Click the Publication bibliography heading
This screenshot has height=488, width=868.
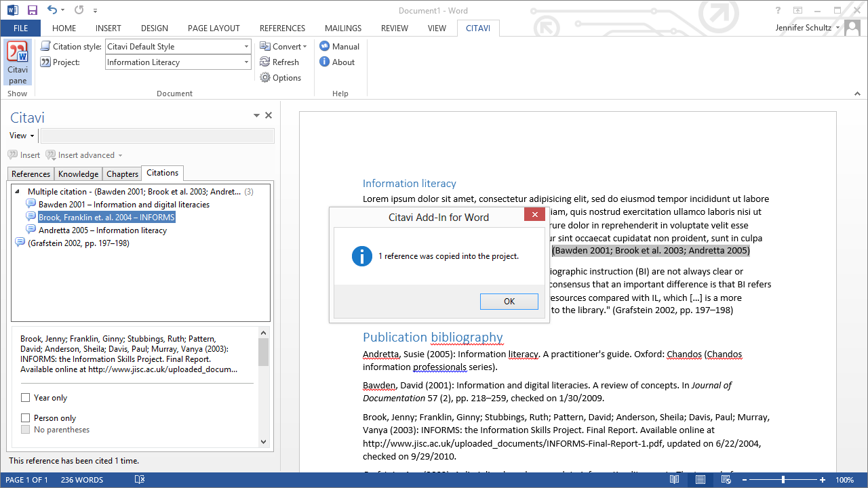coord(433,337)
